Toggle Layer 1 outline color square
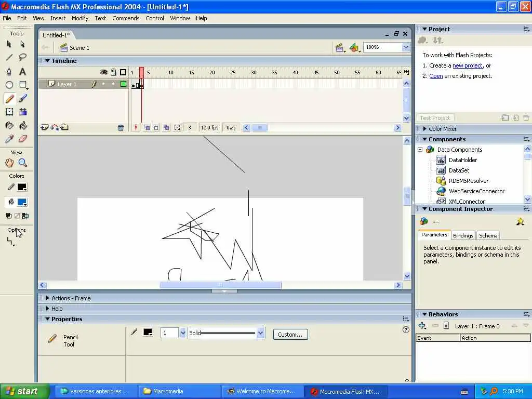This screenshot has width=532, height=399. tap(124, 84)
